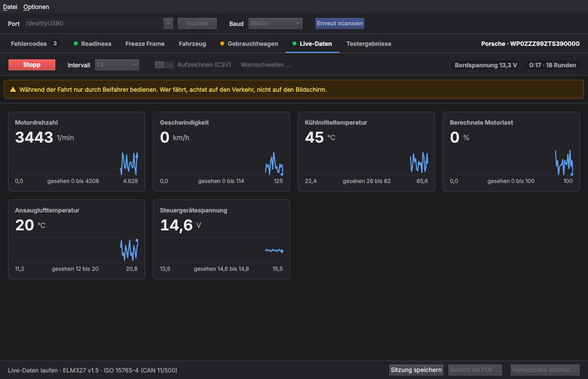Click the Sitzung speichern button
Screen dimensions: 588x379
click(x=416, y=370)
